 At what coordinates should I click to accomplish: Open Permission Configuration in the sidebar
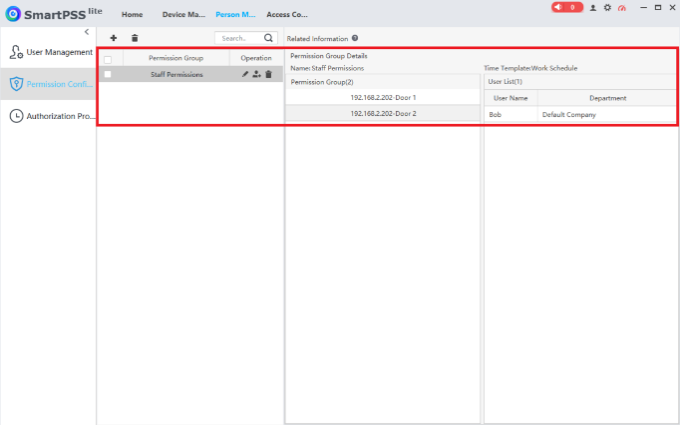point(49,84)
